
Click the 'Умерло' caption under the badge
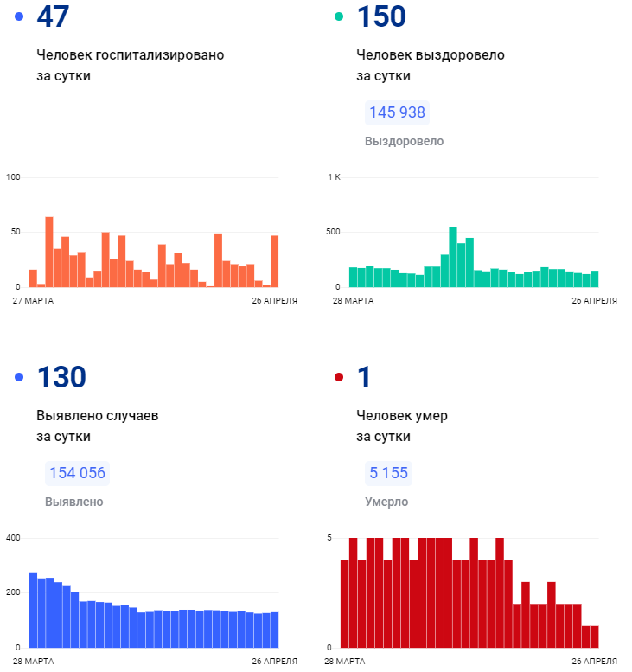tap(386, 502)
